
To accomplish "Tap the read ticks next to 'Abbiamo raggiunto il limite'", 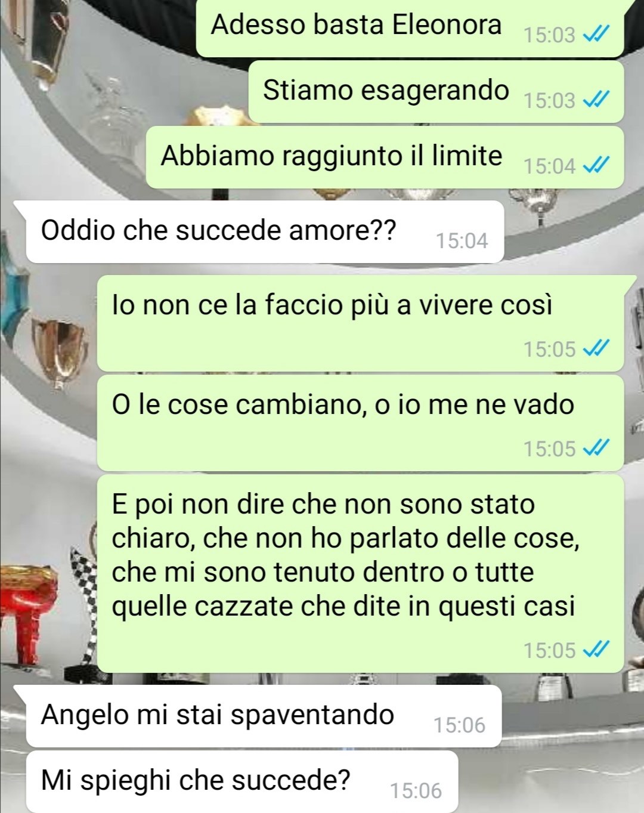I will click(595, 165).
